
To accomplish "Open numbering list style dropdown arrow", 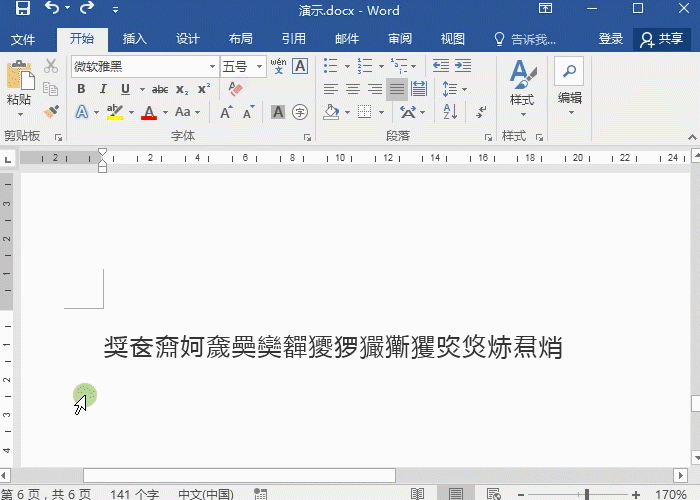I will (381, 66).
